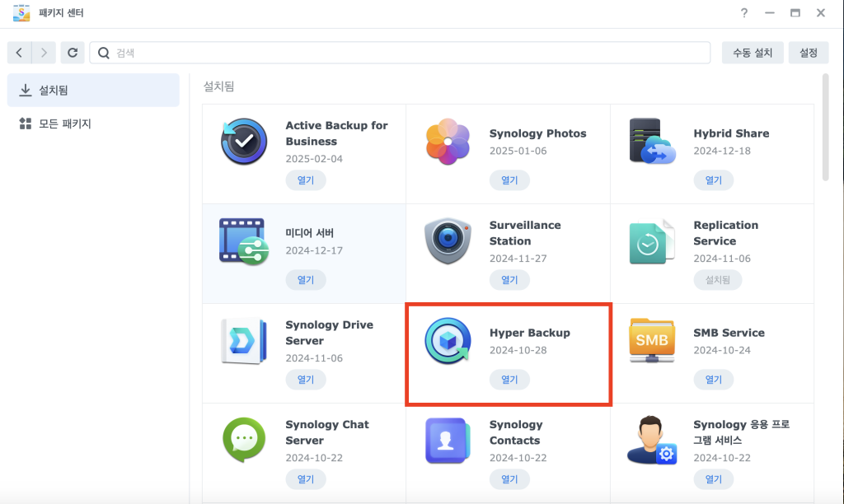Select the 설치됨 sidebar tab
The image size is (844, 504).
93,91
